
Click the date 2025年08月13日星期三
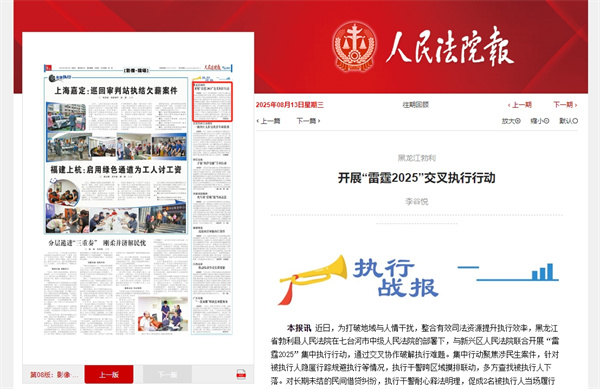tap(290, 105)
